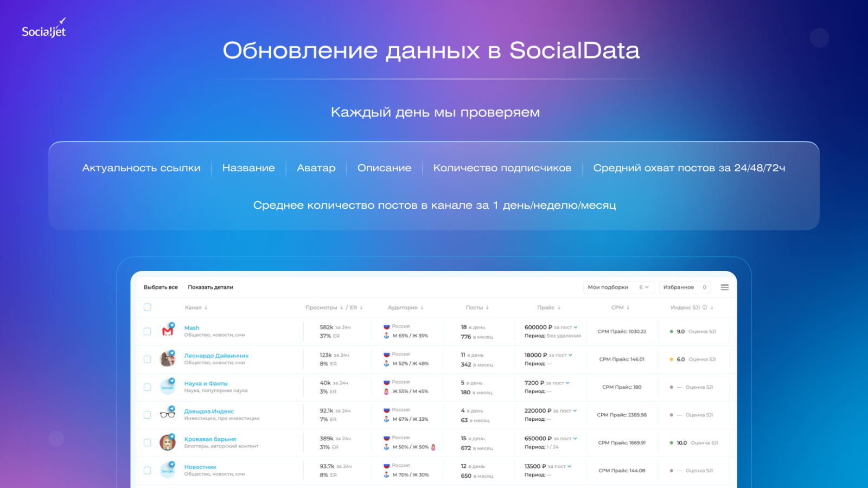Click the 'Актуальность ссылки' label
The width and height of the screenshot is (868, 488).
(142, 168)
